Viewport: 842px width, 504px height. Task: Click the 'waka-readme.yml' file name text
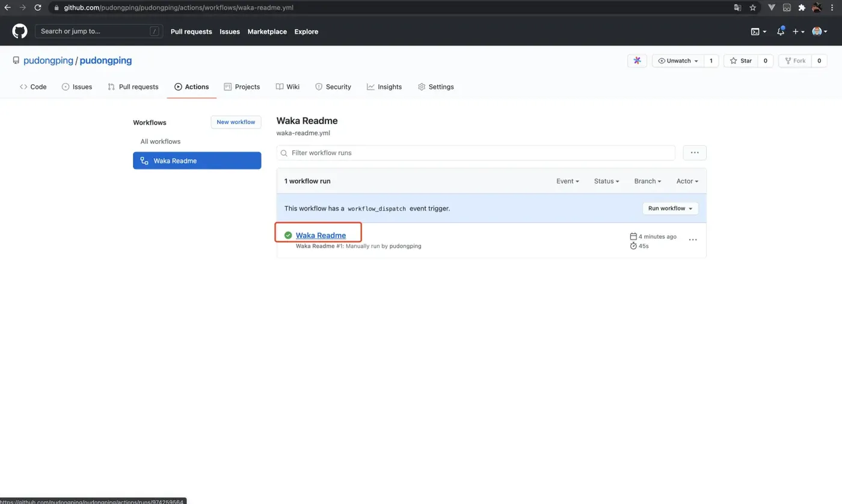303,133
